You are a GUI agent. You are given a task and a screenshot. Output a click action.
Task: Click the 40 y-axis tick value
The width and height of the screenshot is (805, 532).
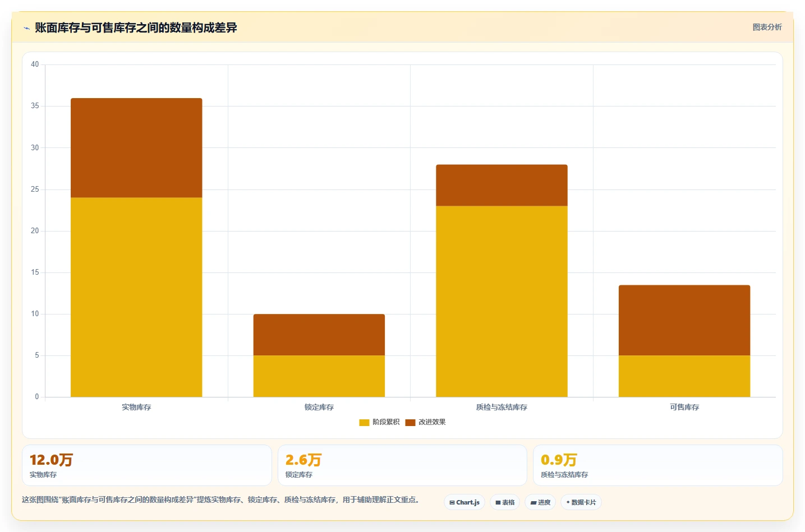click(x=35, y=64)
